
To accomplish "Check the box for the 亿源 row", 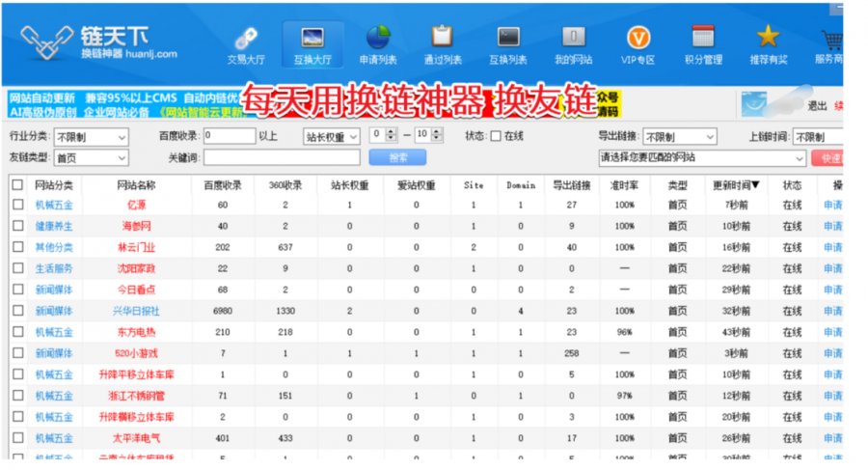I will pyautogui.click(x=17, y=205).
